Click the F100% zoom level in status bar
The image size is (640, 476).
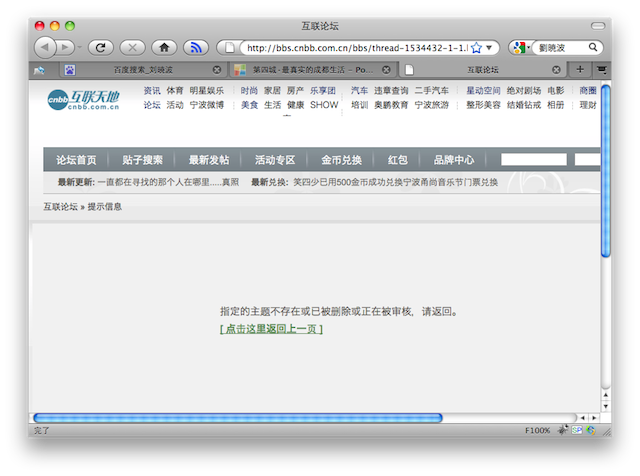(x=538, y=430)
